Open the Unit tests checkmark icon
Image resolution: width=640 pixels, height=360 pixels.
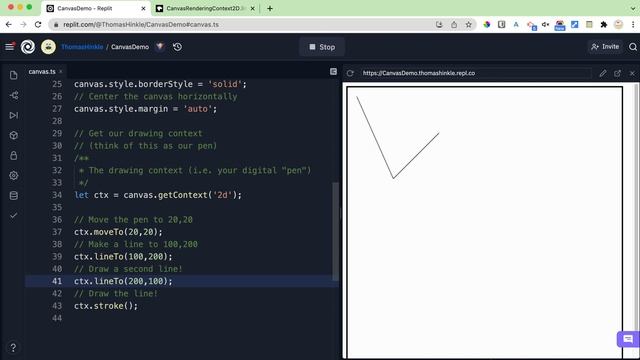(x=13, y=215)
